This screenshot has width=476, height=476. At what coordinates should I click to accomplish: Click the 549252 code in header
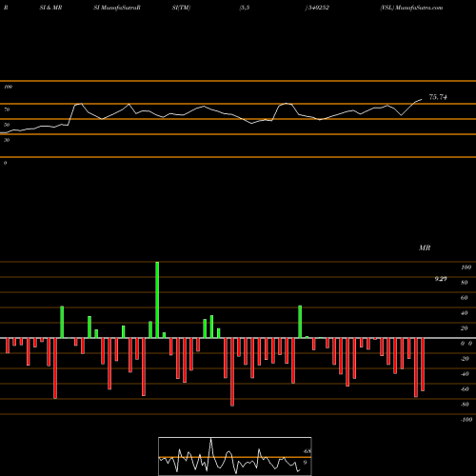(319, 8)
